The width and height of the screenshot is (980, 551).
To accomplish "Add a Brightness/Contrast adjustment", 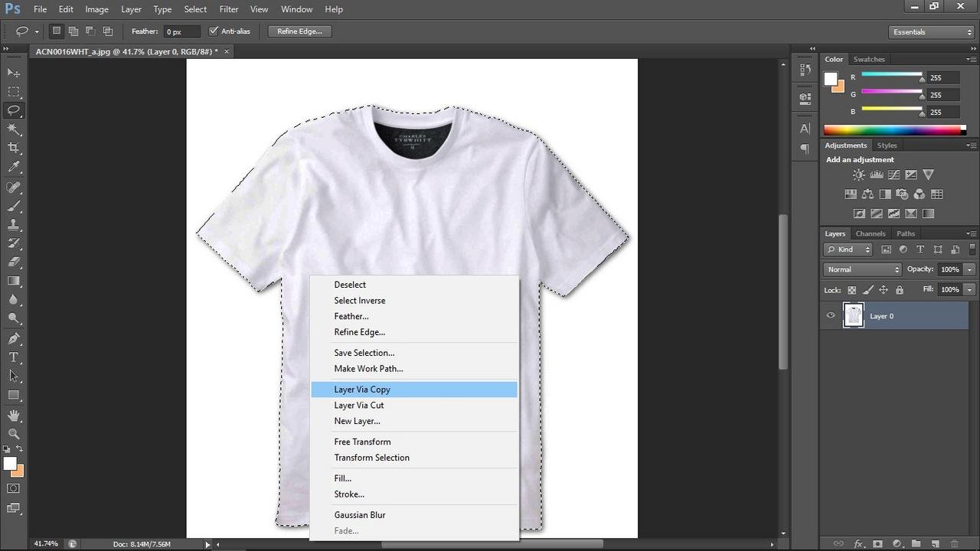I will click(x=859, y=175).
